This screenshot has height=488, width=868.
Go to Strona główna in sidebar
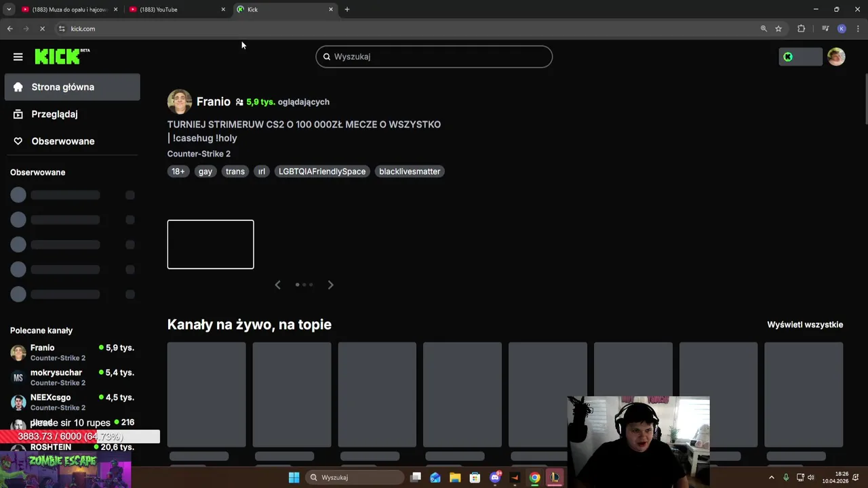73,87
